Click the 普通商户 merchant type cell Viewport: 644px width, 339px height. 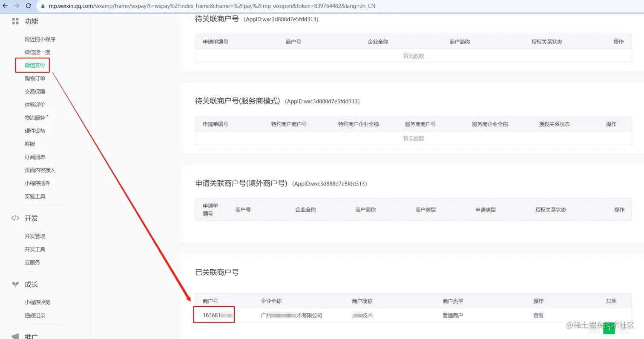tap(453, 315)
